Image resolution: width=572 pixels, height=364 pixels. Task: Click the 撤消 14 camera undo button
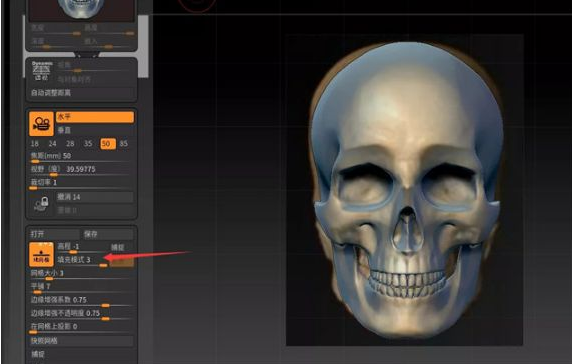point(94,197)
